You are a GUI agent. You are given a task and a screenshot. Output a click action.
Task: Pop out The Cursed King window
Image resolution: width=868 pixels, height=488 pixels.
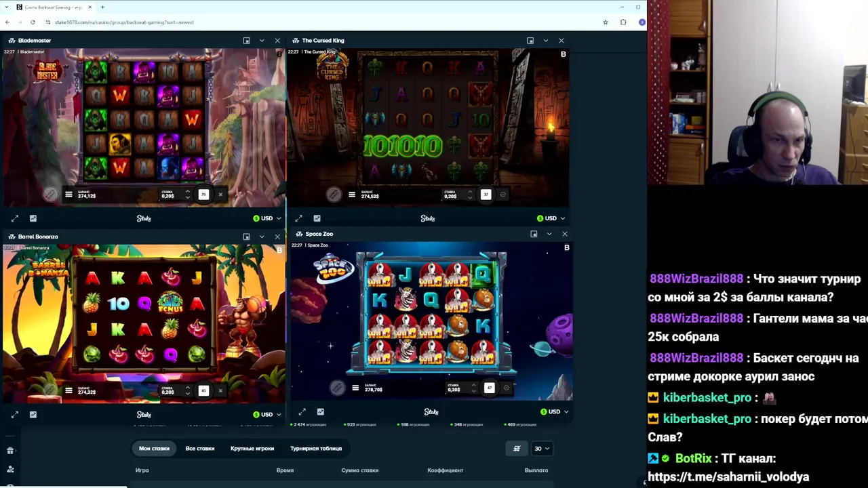[x=530, y=41]
